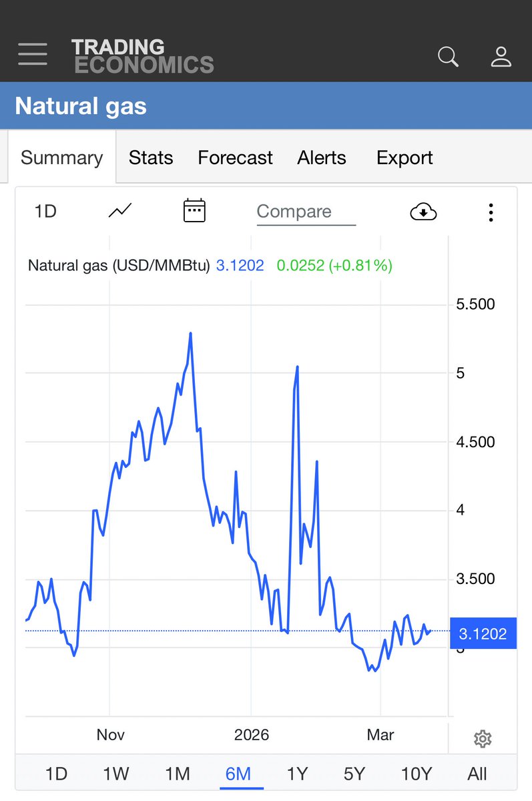Click the 0.0252 (+0.81%) change value
This screenshot has height=801, width=532.
pyautogui.click(x=334, y=266)
